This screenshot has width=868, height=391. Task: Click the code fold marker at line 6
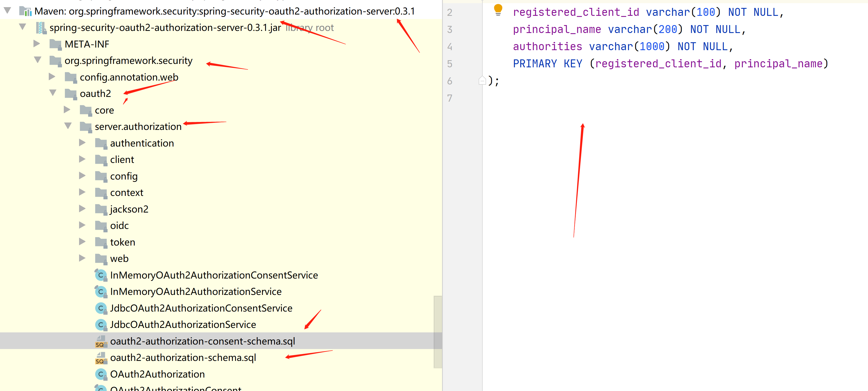(482, 81)
